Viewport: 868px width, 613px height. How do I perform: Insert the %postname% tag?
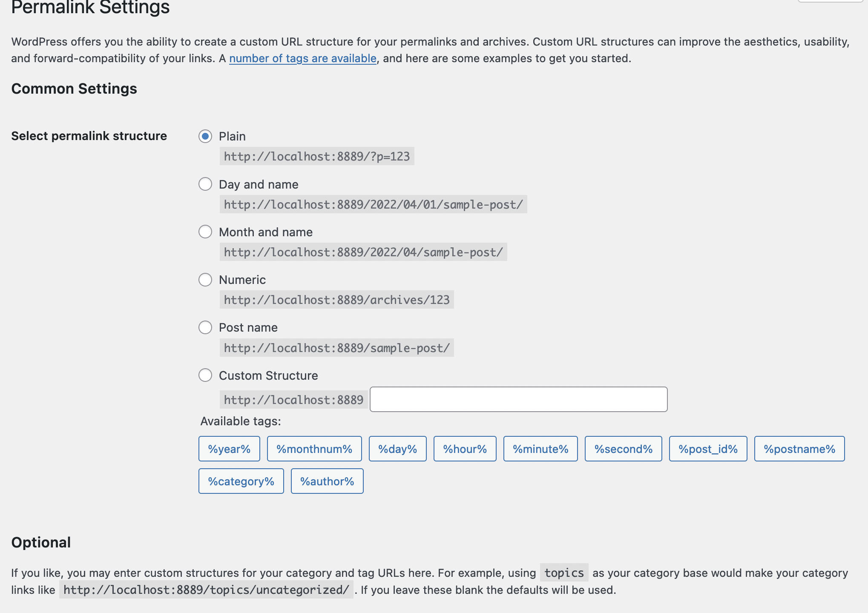pyautogui.click(x=799, y=449)
